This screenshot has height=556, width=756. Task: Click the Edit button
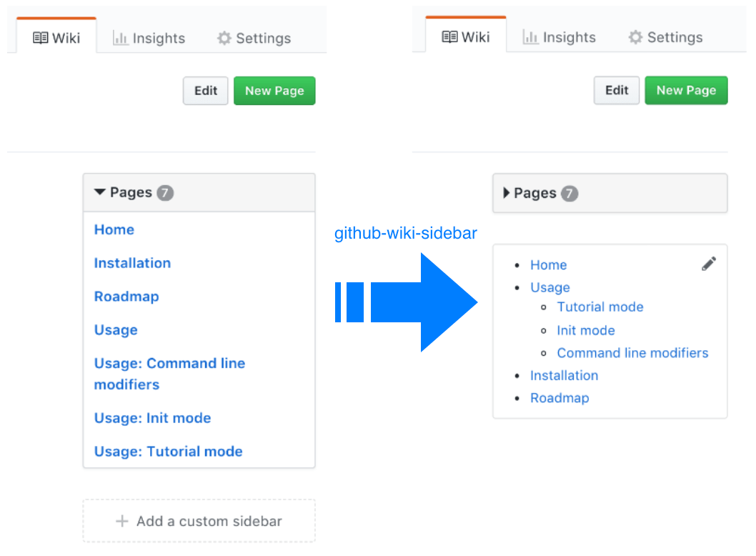point(205,91)
